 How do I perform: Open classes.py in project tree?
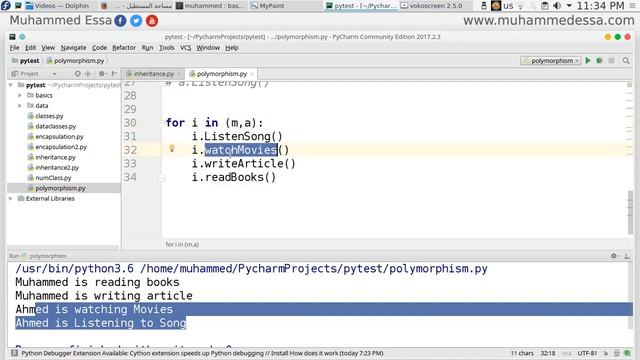(49, 116)
